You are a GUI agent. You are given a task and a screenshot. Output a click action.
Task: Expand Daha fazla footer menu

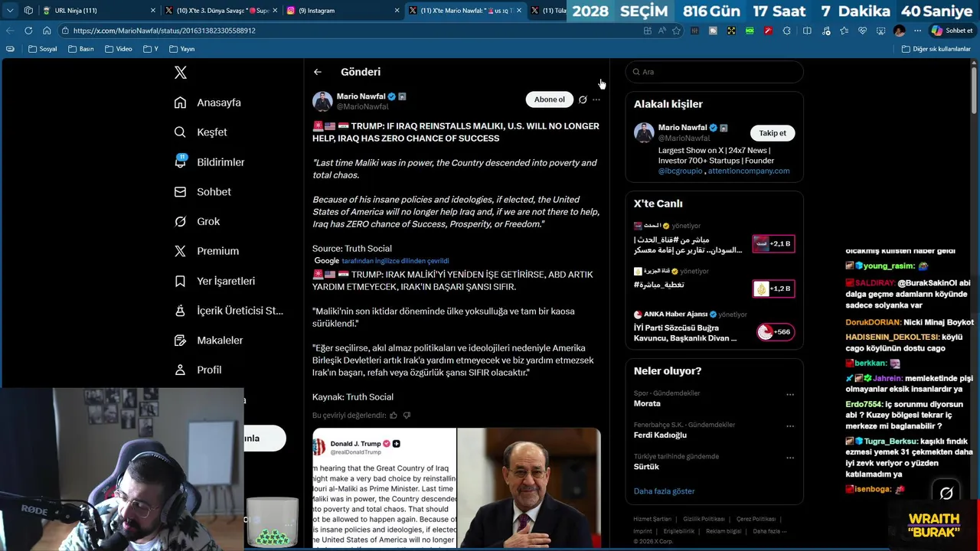point(769,531)
